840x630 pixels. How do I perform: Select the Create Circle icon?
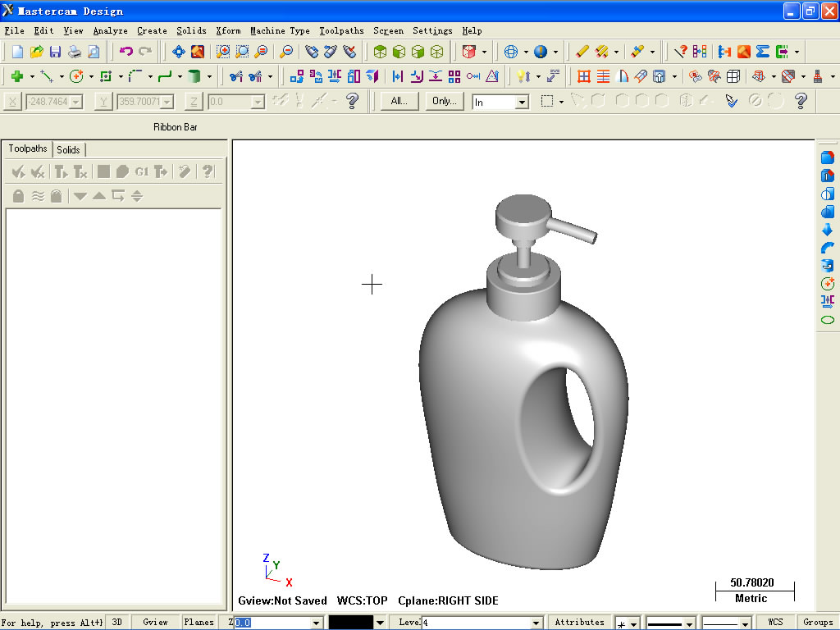click(x=76, y=76)
